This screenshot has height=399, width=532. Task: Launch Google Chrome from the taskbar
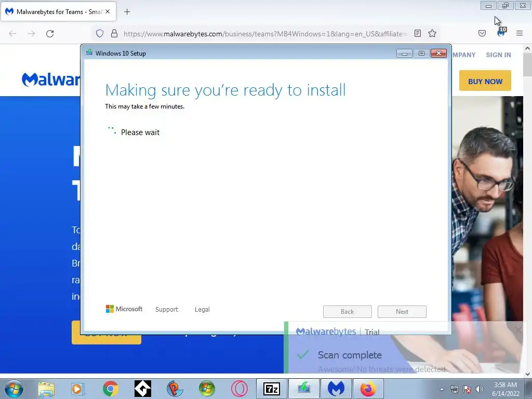point(111,389)
